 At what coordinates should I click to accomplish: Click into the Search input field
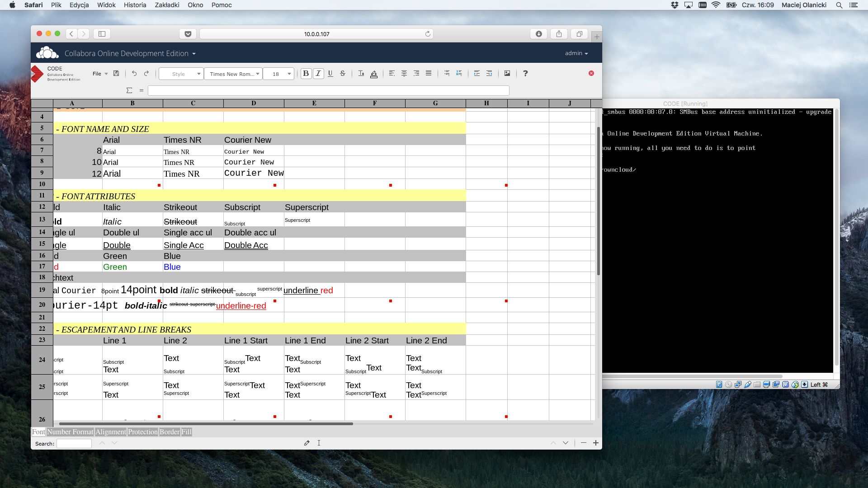74,444
